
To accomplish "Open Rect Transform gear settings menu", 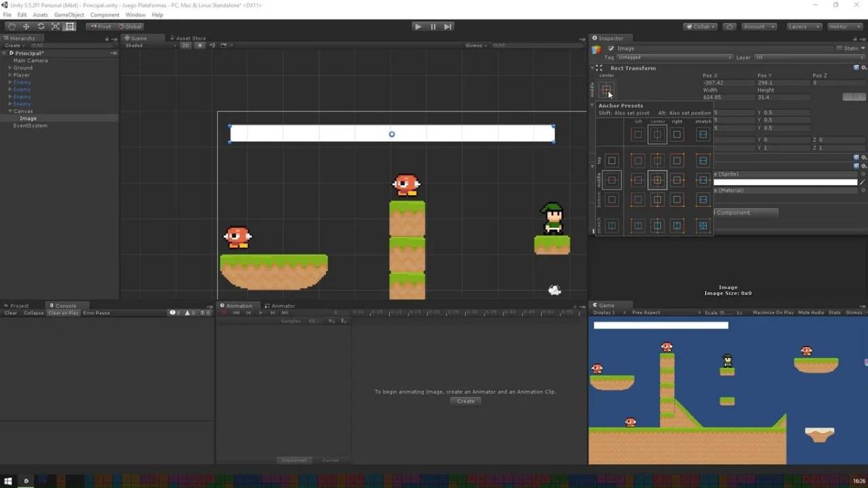I will pos(864,68).
